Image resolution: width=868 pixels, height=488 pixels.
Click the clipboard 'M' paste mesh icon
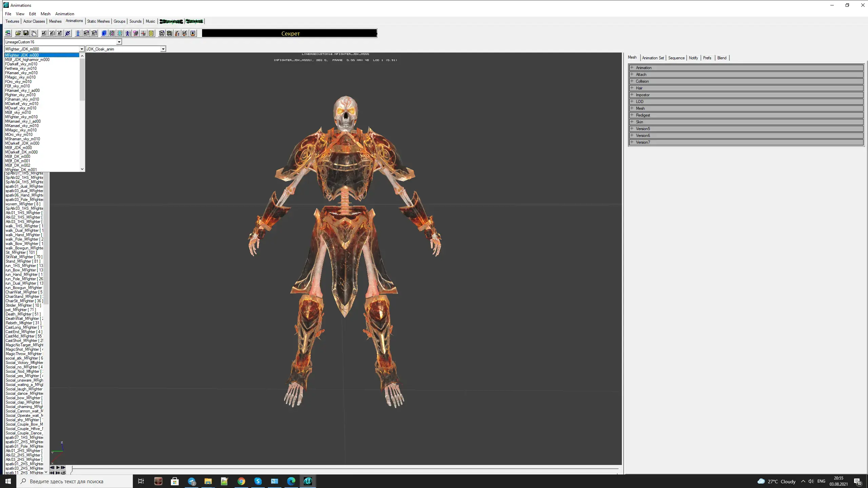169,33
